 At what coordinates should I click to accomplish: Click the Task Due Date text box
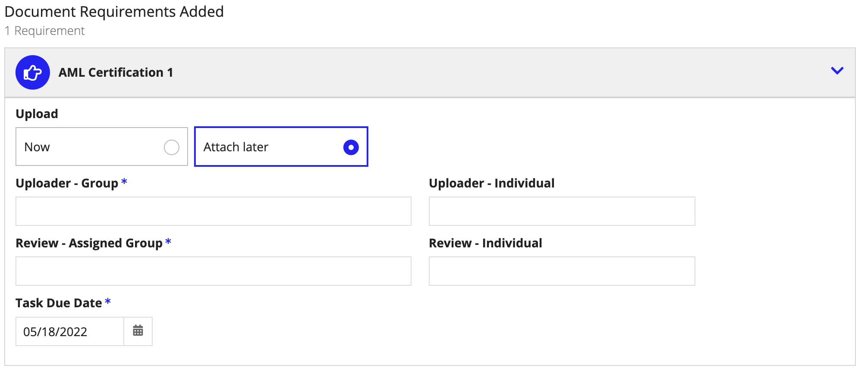(70, 331)
